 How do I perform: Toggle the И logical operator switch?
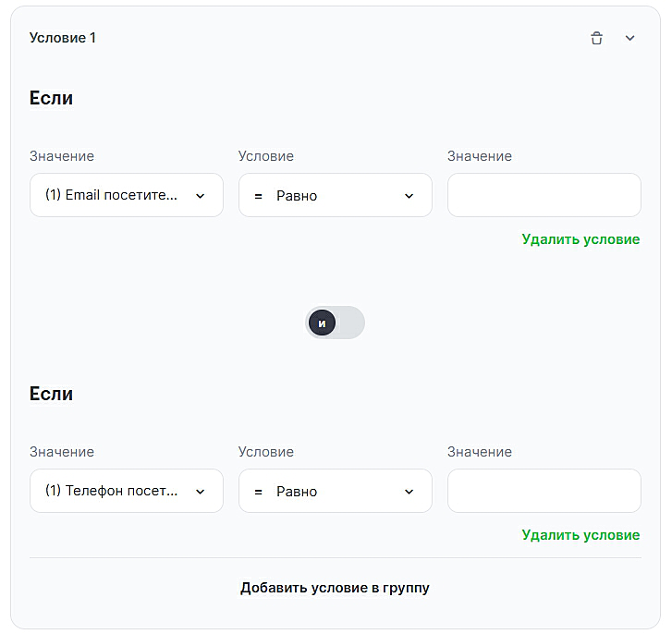336,323
